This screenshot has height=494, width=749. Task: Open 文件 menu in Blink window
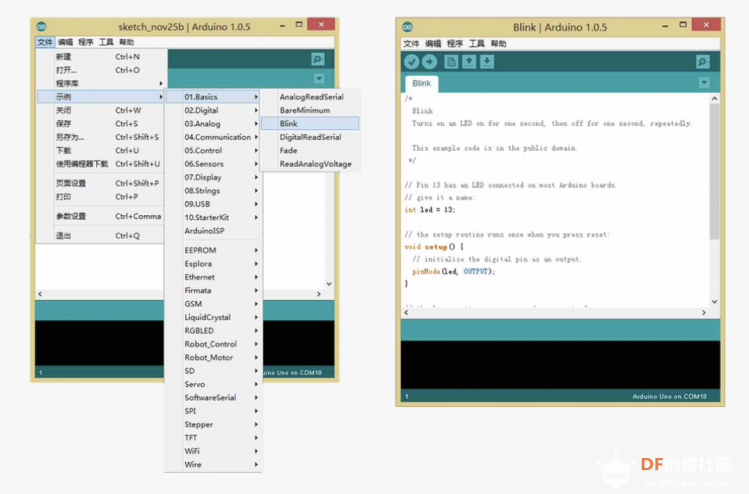click(411, 43)
